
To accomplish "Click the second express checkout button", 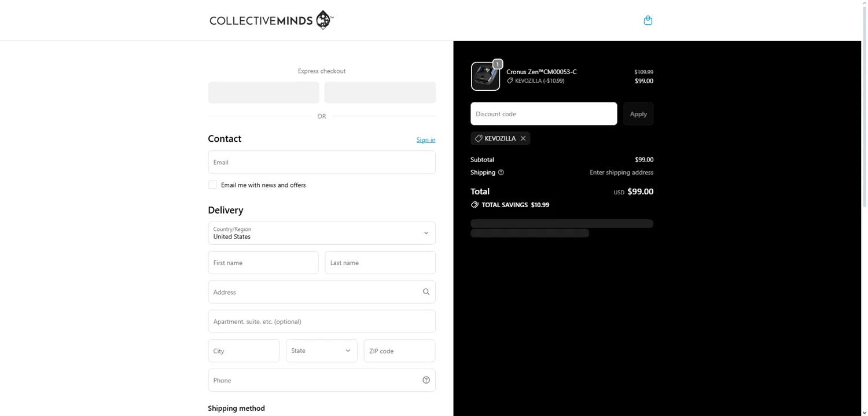I will [x=380, y=93].
